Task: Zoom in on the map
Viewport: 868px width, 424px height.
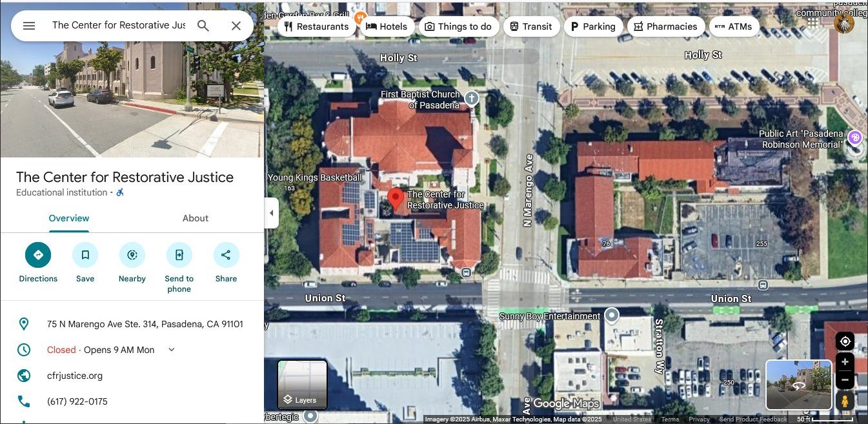Action: 845,362
